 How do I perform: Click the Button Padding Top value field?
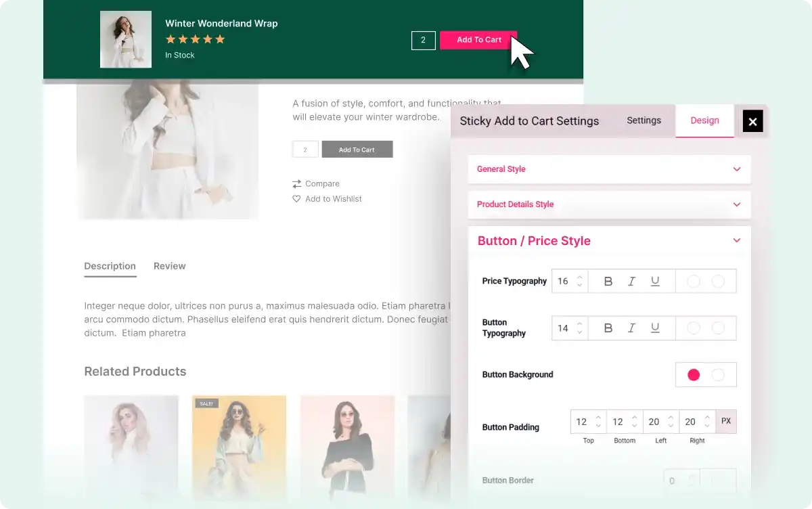tap(582, 422)
